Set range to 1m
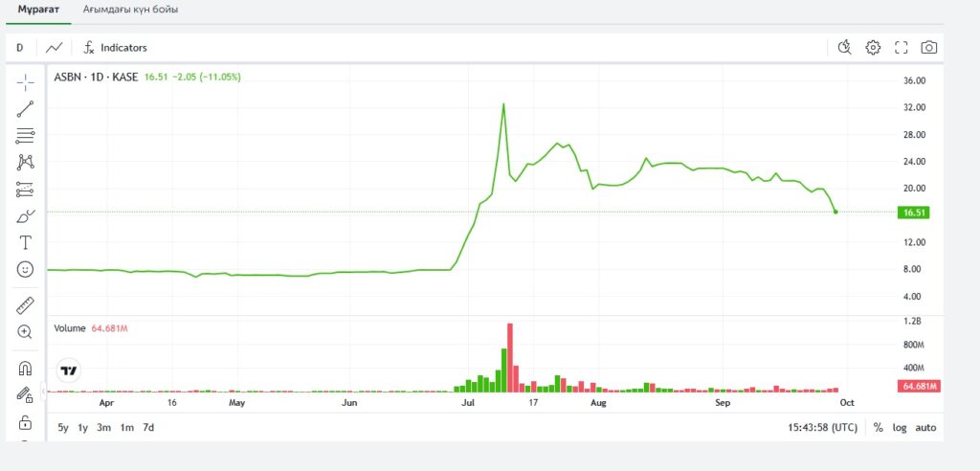 coord(127,428)
